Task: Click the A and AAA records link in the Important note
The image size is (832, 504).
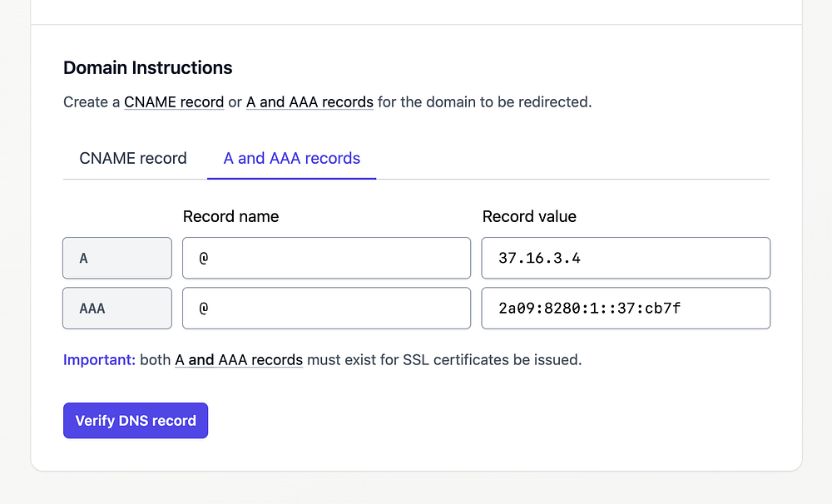Action: click(x=239, y=360)
